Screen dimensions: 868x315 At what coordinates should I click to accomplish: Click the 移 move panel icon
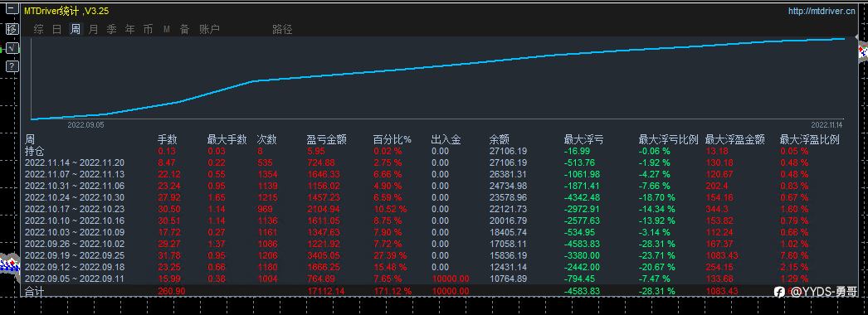tap(12, 29)
